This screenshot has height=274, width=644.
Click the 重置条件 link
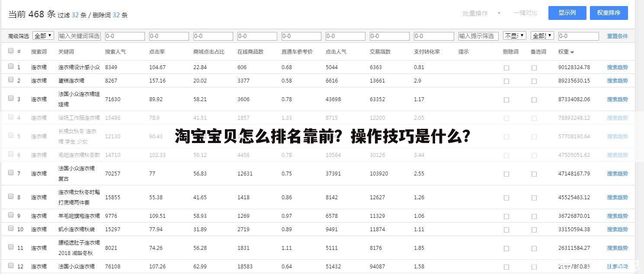tap(617, 36)
